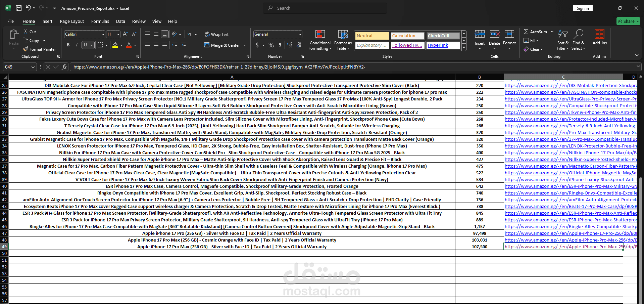Apply the Calculation cell style
The height and width of the screenshot is (304, 644).
pyautogui.click(x=407, y=36)
